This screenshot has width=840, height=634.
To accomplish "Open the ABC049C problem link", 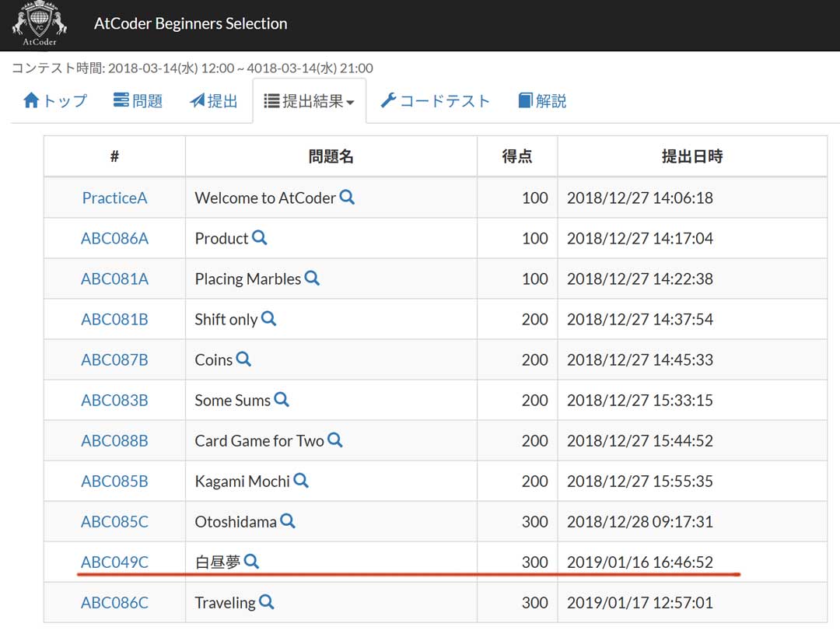I will [x=114, y=562].
